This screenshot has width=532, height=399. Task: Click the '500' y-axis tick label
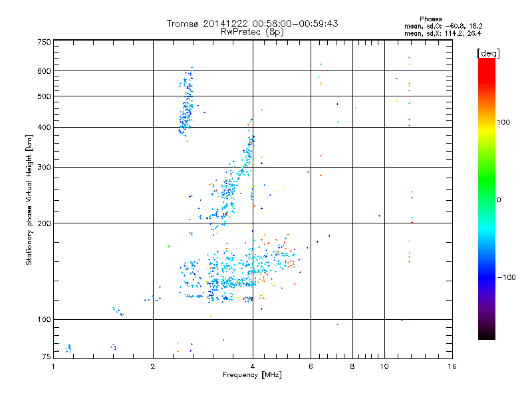point(44,96)
